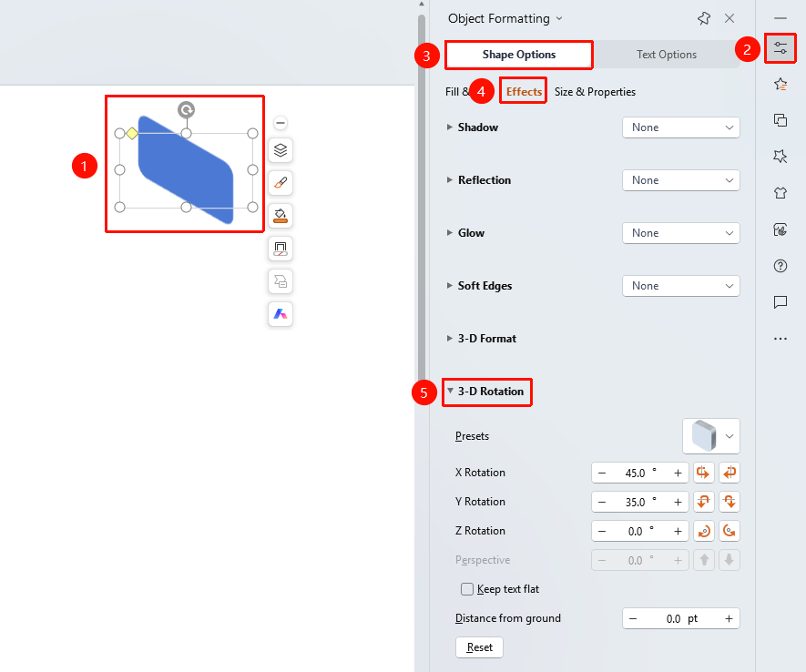Open the Shadow dropdown

[x=680, y=127]
